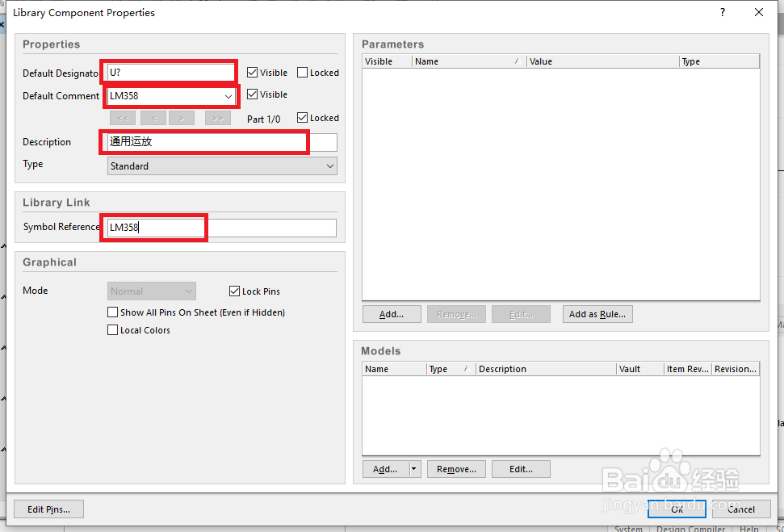
Task: Click the last part >> button
Action: (x=218, y=119)
